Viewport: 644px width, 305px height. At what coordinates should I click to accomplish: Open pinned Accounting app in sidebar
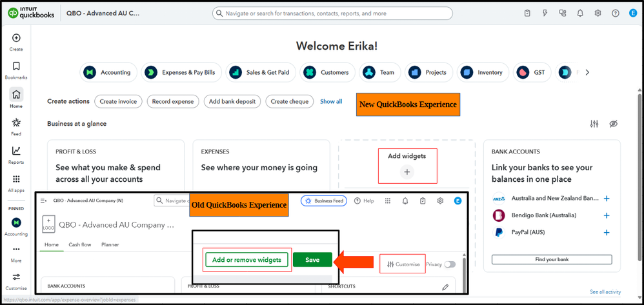(x=16, y=227)
